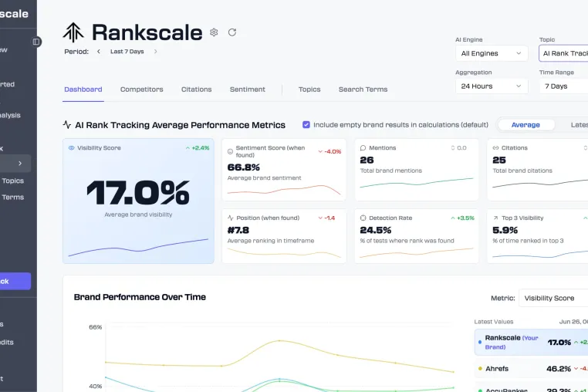The height and width of the screenshot is (392, 588).
Task: Switch to the Topics tab
Action: pos(309,90)
